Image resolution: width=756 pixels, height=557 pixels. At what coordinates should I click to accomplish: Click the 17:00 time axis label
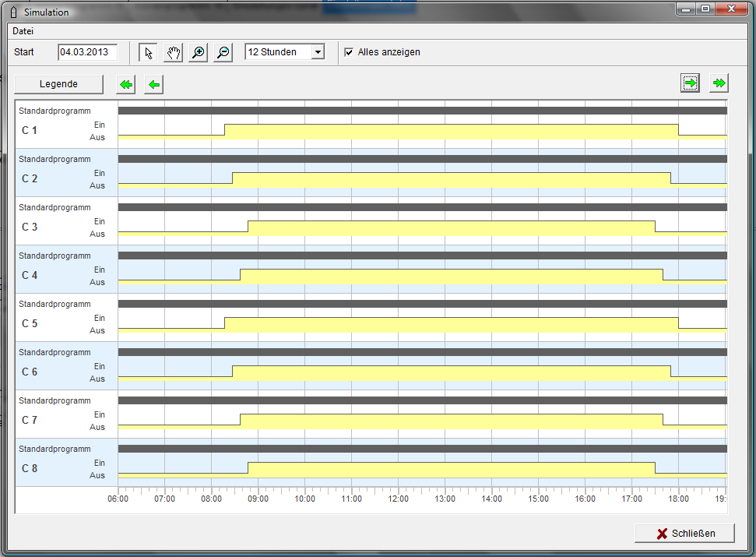coord(631,499)
